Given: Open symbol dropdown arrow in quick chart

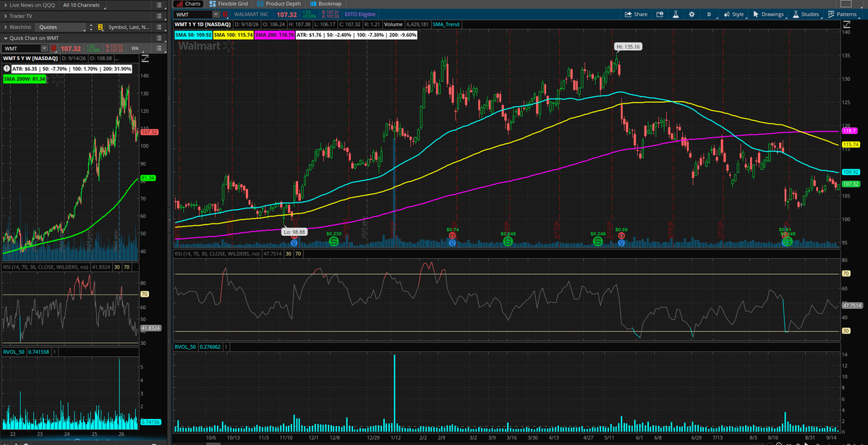Looking at the screenshot, I should [44, 48].
